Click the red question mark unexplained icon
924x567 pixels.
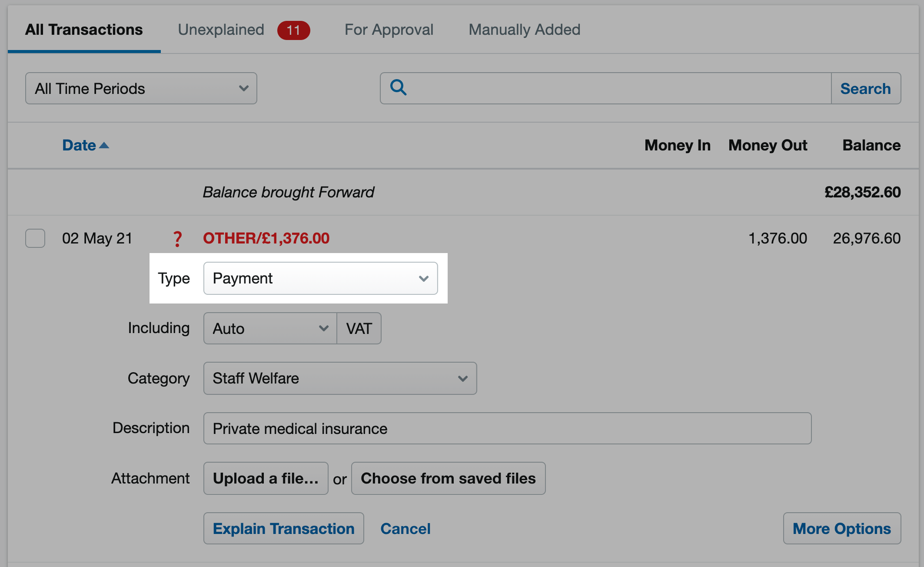[x=177, y=239]
